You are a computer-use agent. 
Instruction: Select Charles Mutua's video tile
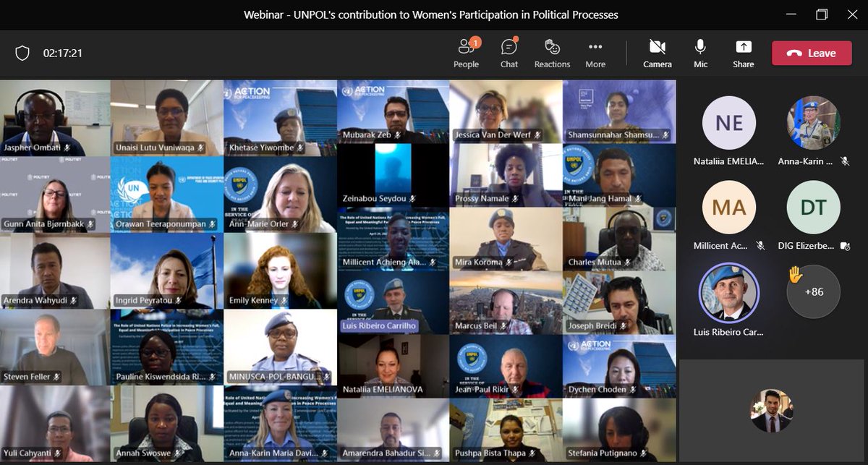(620, 239)
